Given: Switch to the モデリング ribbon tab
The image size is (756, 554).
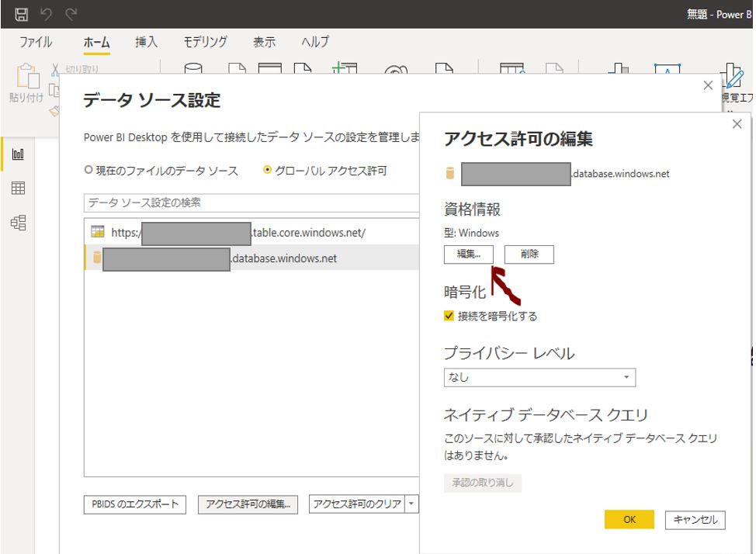Looking at the screenshot, I should [x=205, y=42].
